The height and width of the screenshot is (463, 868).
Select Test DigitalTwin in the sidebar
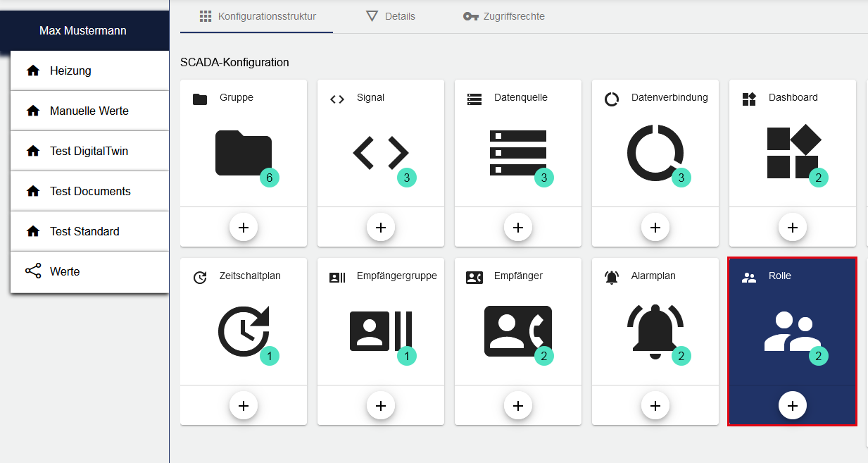[x=89, y=151]
